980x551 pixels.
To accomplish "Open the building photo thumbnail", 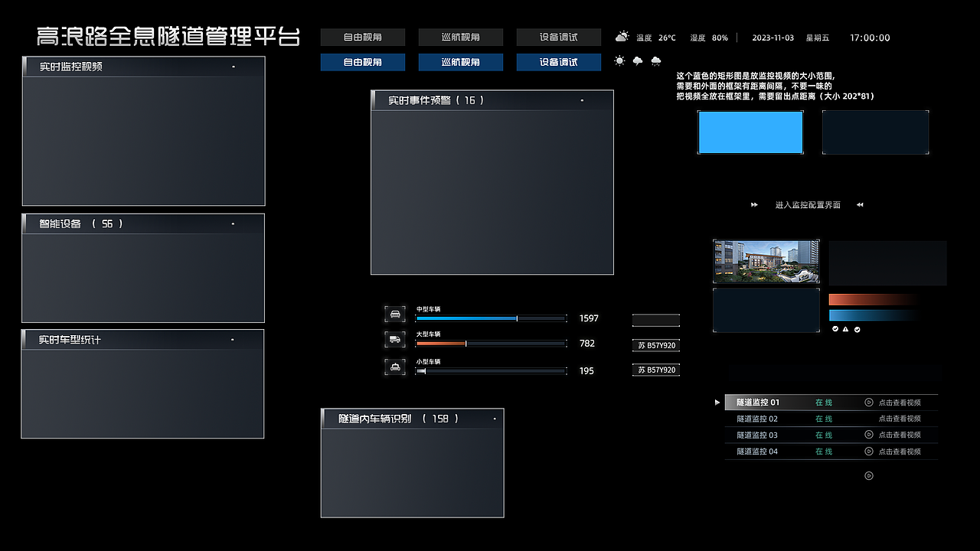I will 766,262.
